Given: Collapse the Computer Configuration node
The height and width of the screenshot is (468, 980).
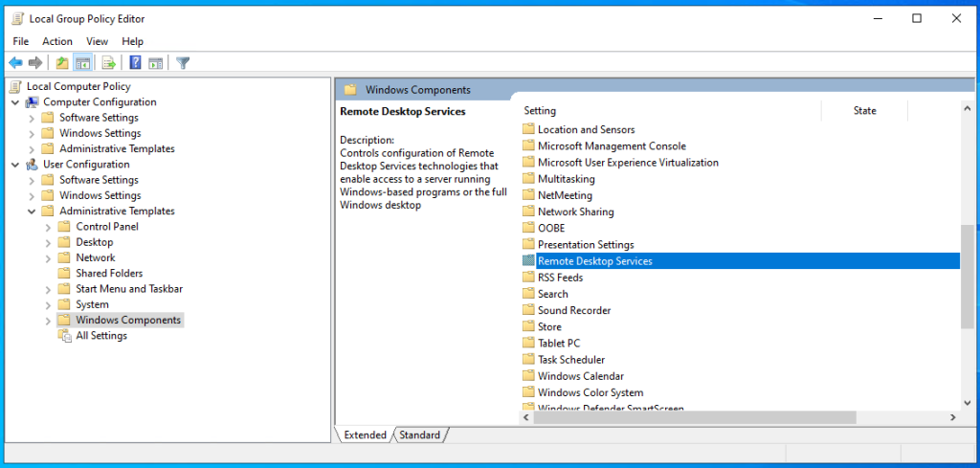Looking at the screenshot, I should pyautogui.click(x=15, y=101).
